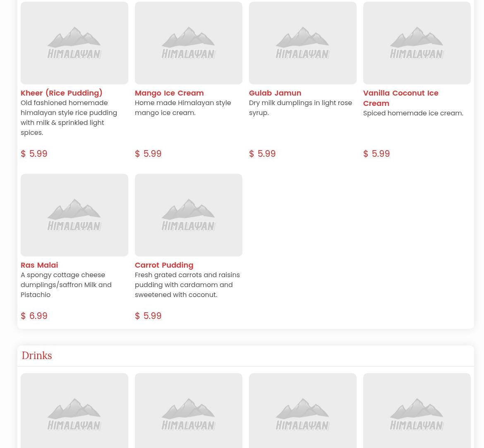Viewport: 484px width, 448px height.
Task: Click the Mango Ice Cream title
Action: (169, 93)
